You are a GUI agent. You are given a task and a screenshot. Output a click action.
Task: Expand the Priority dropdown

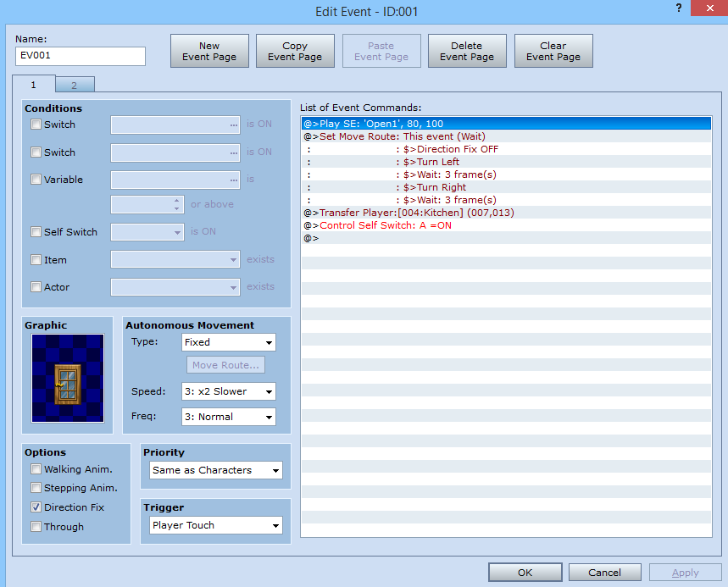[215, 470]
